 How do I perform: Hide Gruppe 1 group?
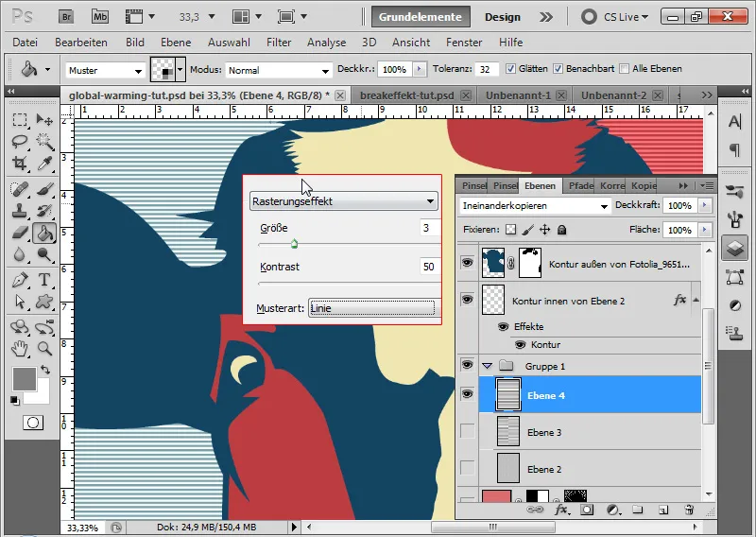[467, 364]
